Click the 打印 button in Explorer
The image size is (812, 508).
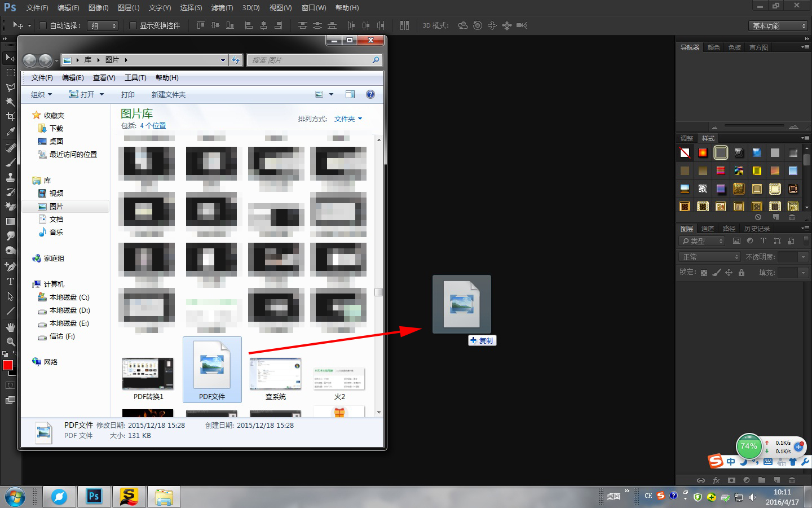(x=128, y=94)
